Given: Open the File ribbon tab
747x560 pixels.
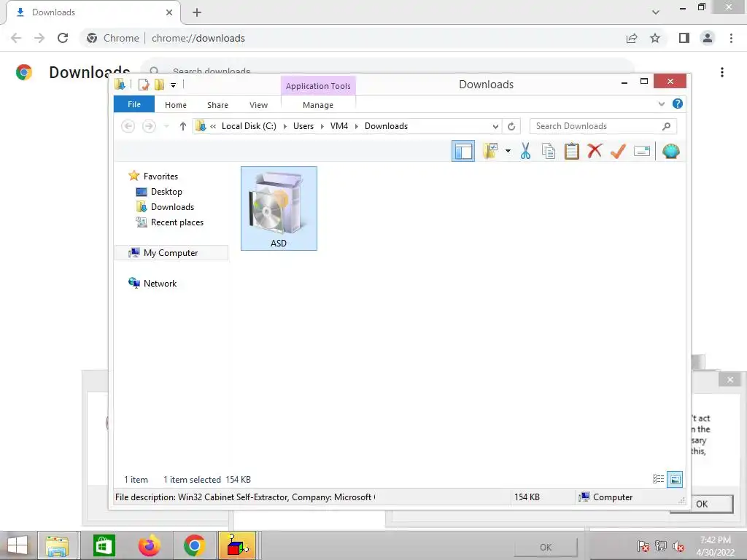Looking at the screenshot, I should [x=134, y=104].
